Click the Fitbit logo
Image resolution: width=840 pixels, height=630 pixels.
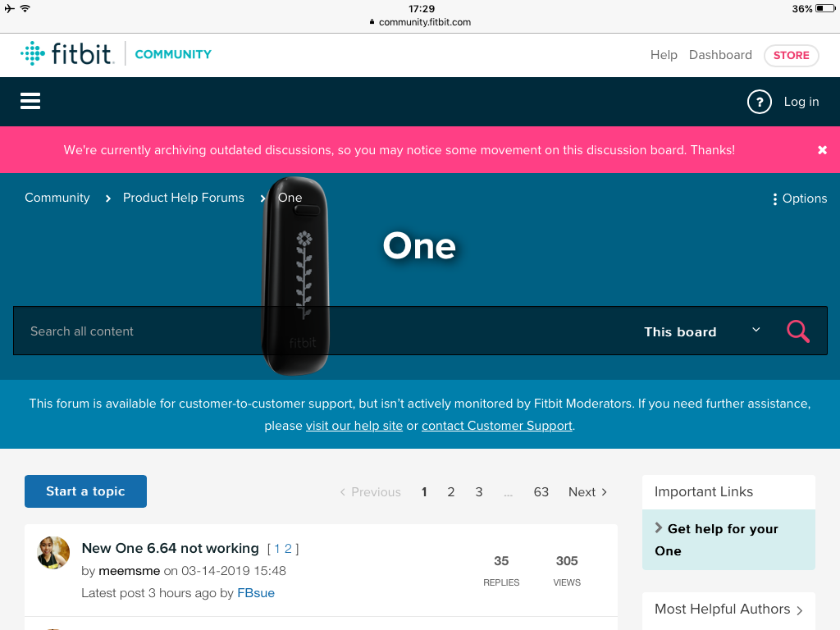pos(67,53)
